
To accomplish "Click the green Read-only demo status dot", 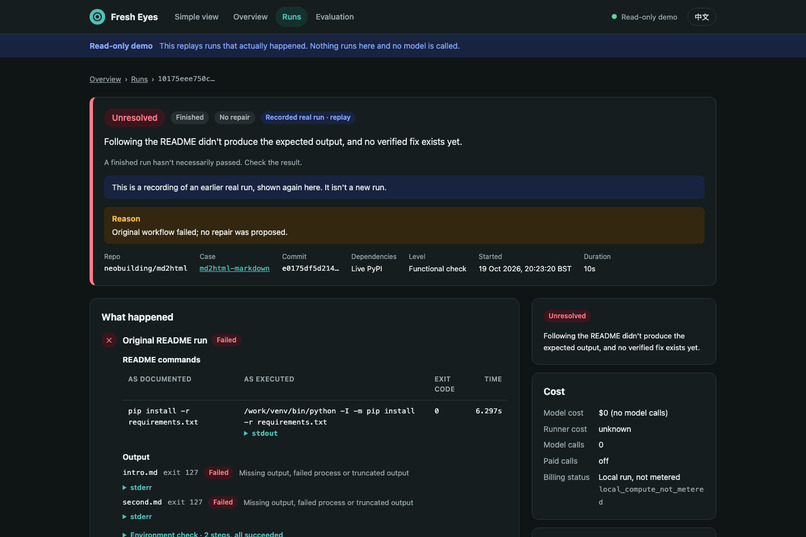I will (x=614, y=17).
